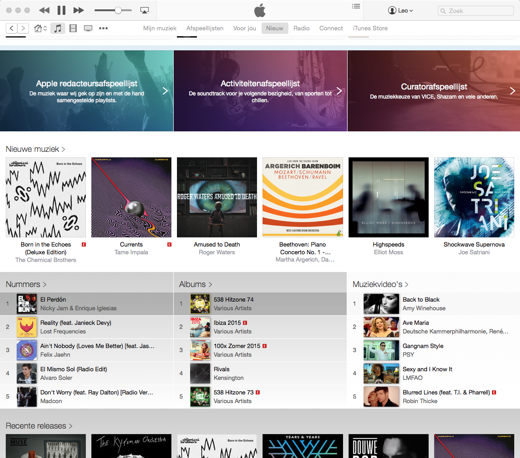Open the home sharing library dropdown
The height and width of the screenshot is (458, 520).
(x=40, y=28)
